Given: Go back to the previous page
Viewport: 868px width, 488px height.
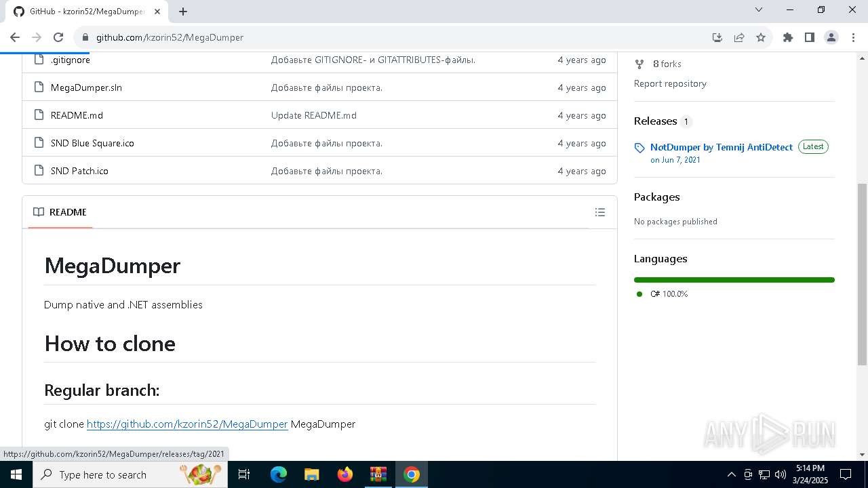Looking at the screenshot, I should (15, 37).
